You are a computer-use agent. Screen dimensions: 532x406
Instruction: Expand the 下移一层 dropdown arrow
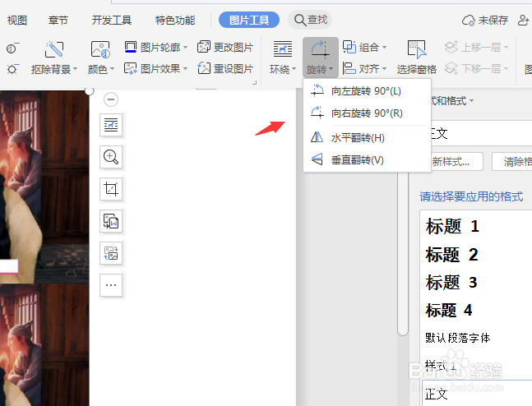tap(506, 68)
